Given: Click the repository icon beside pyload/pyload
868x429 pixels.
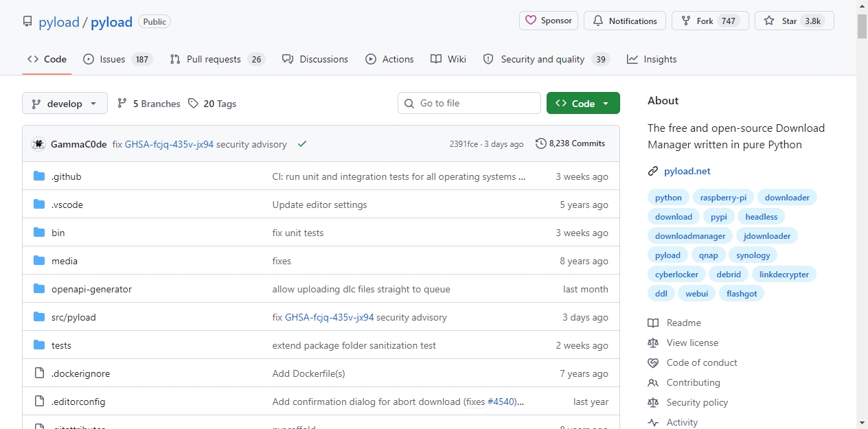Looking at the screenshot, I should coord(27,22).
